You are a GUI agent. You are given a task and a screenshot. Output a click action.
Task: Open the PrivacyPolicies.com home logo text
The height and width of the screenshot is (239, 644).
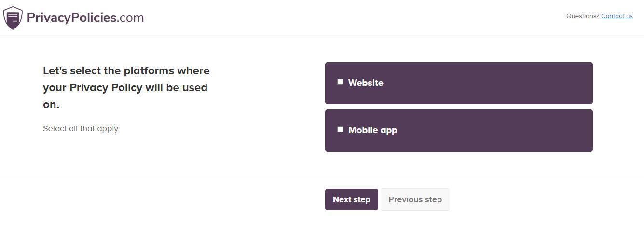coord(85,18)
